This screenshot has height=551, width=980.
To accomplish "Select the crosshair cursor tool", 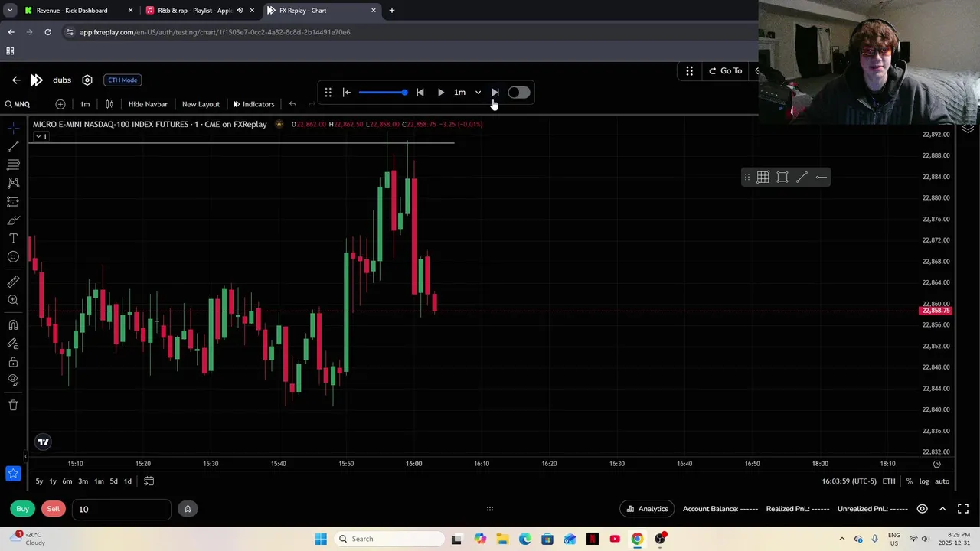I will 13,128.
